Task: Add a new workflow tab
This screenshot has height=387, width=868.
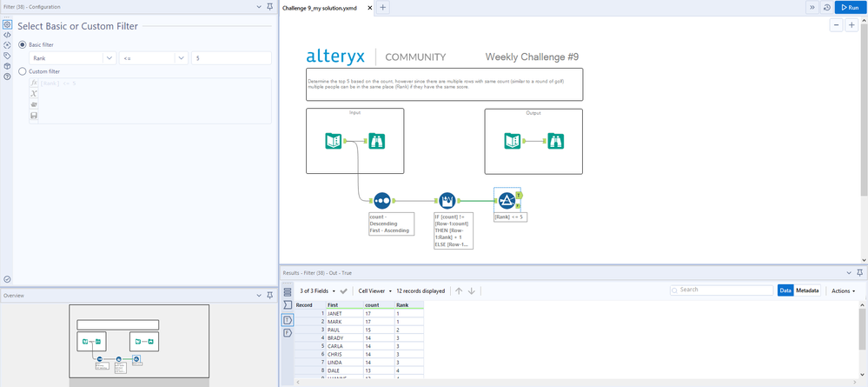Action: tap(383, 7)
